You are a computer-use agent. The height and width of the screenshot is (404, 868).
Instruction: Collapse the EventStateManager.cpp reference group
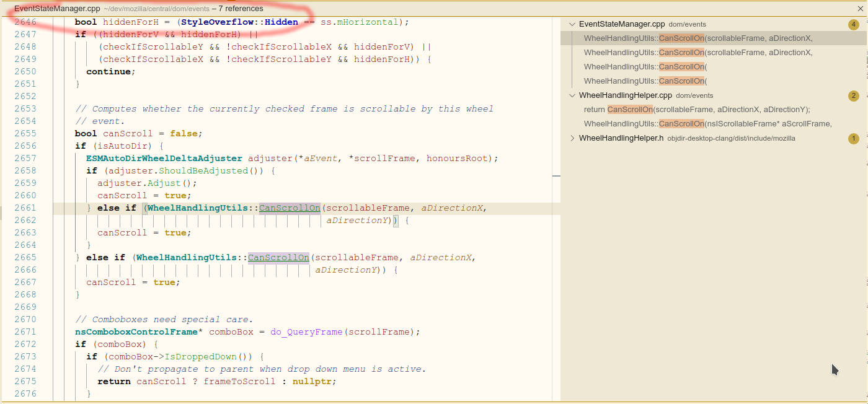tap(572, 24)
